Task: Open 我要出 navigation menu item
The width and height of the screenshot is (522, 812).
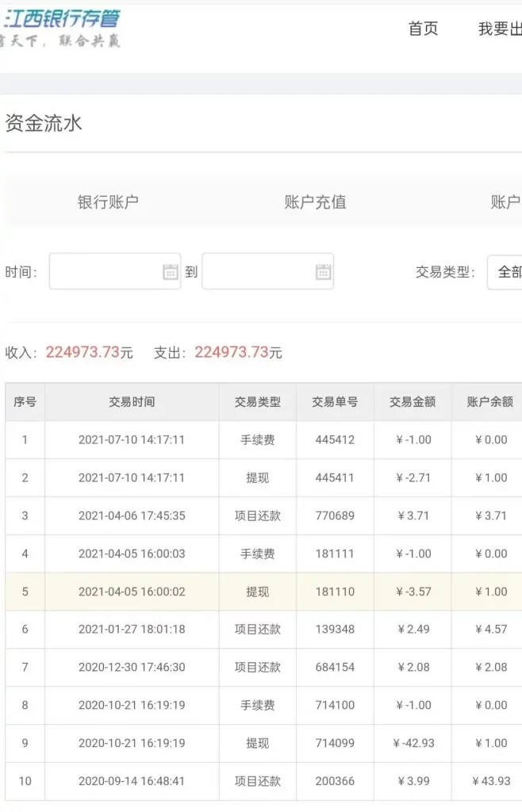Action: tap(500, 29)
